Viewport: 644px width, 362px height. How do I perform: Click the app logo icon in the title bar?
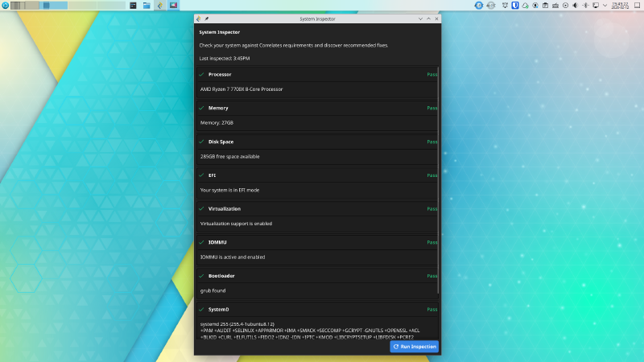point(199,18)
